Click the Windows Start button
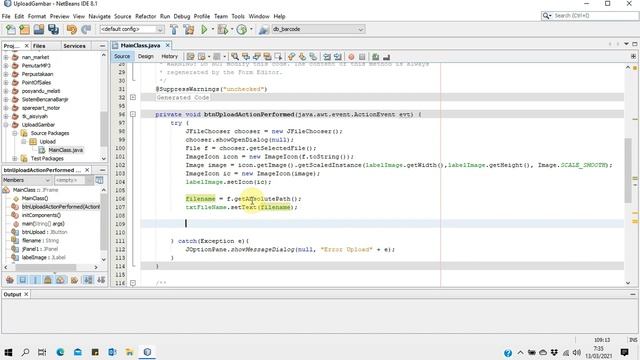 (8, 352)
